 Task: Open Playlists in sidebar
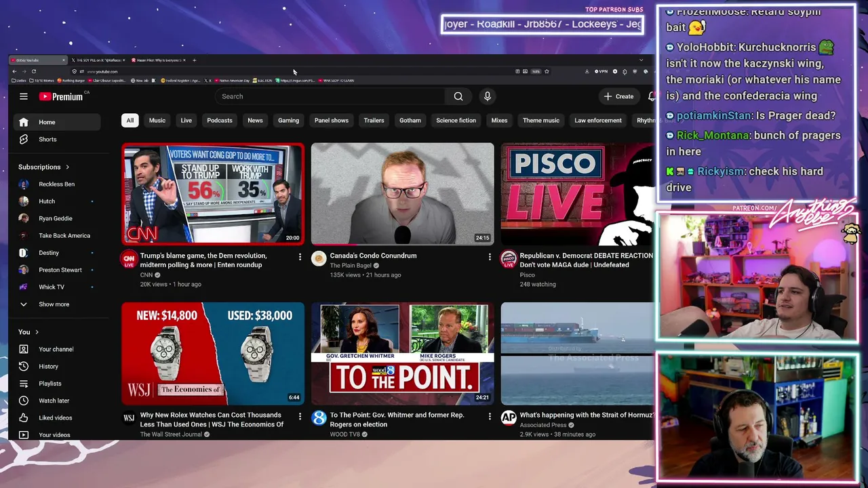click(x=57, y=384)
